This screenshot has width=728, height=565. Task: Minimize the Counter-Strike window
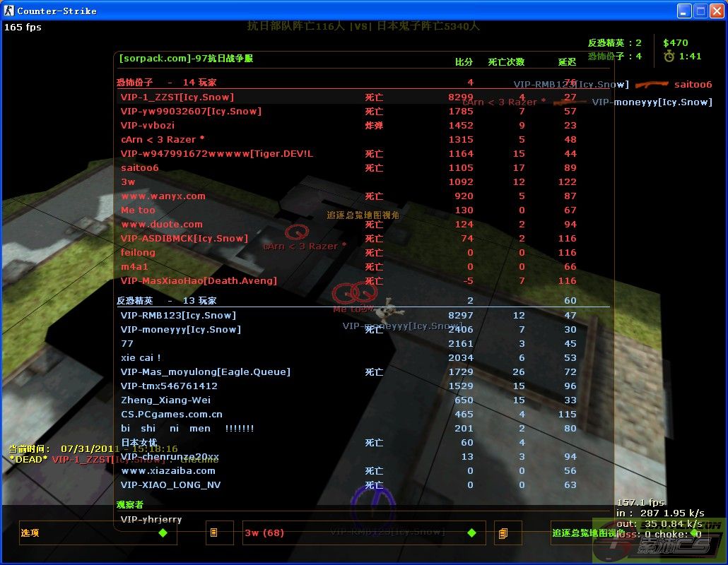684,11
